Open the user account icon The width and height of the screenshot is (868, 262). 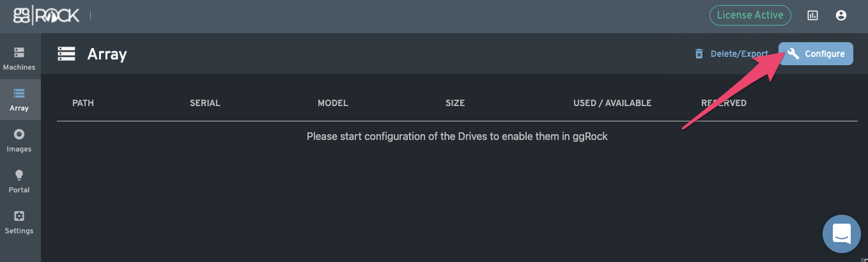pos(841,15)
